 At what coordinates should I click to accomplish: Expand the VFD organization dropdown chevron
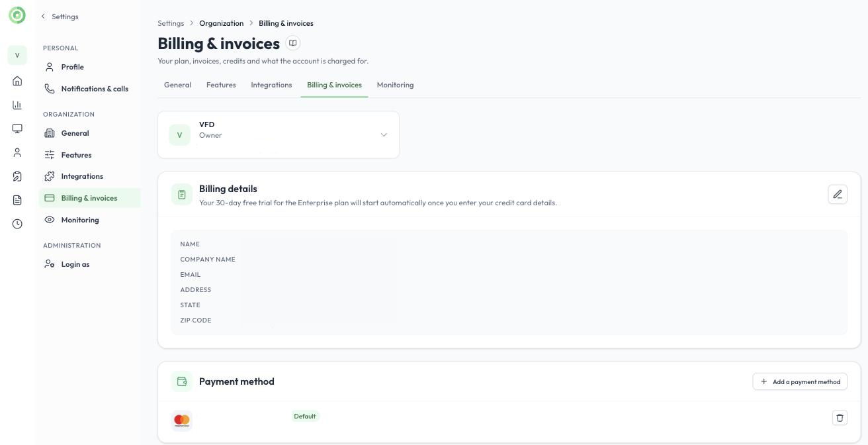(x=384, y=135)
